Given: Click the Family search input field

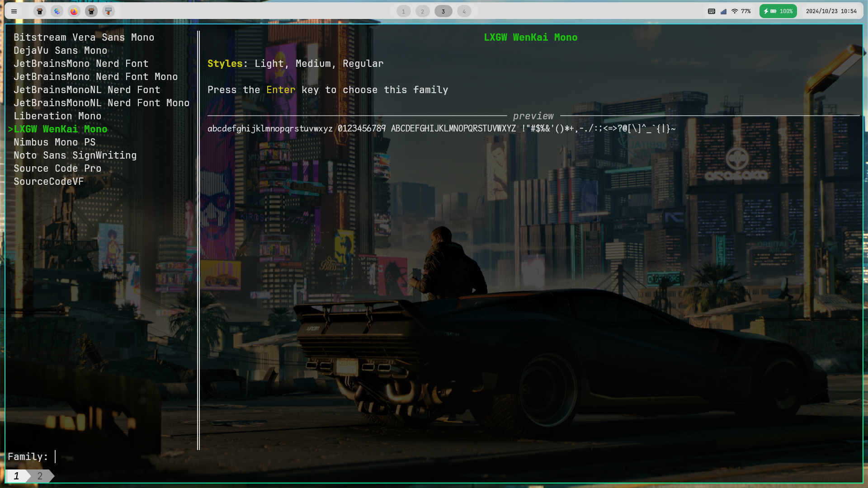Looking at the screenshot, I should click(x=58, y=456).
